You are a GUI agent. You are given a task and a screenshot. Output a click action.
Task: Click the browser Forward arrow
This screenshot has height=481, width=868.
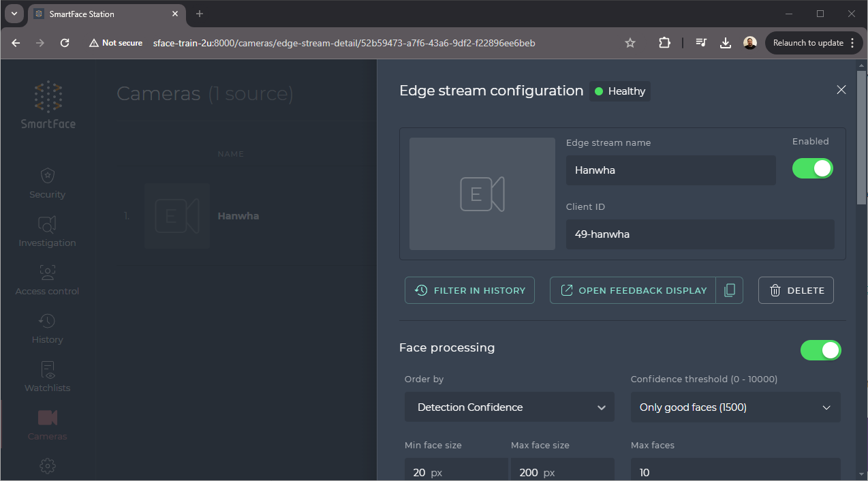pyautogui.click(x=40, y=43)
